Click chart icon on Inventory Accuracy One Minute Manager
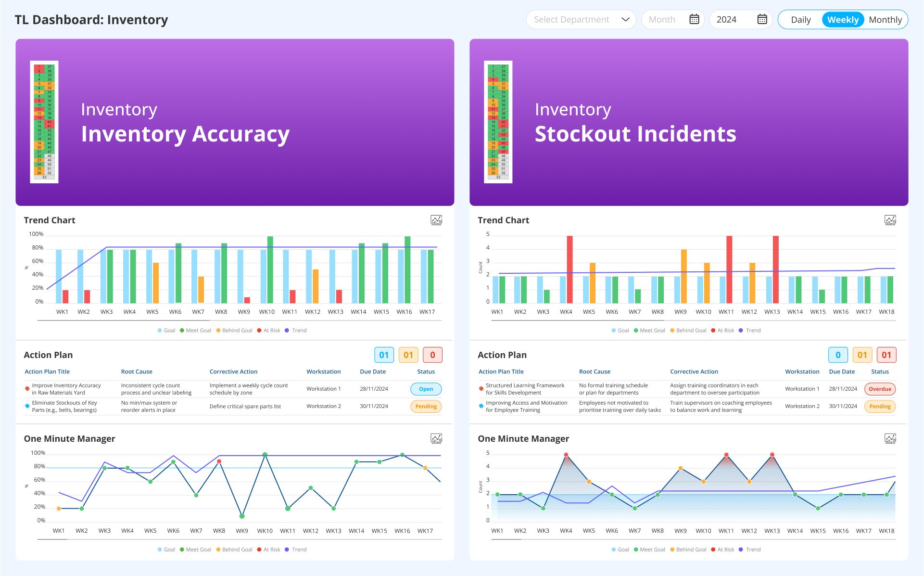Image resolution: width=924 pixels, height=576 pixels. (x=436, y=438)
